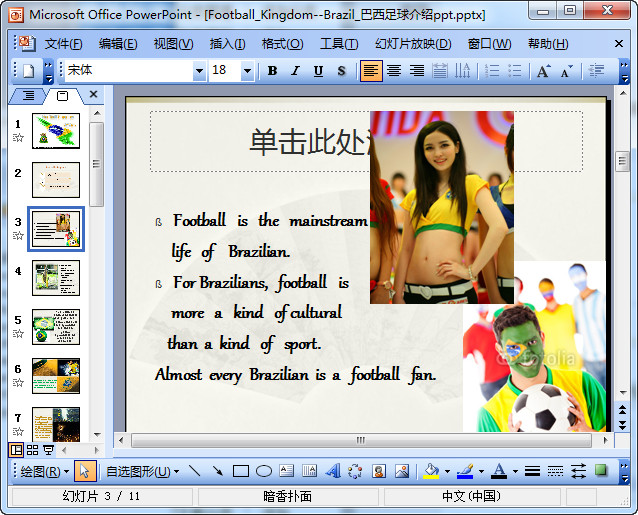Viewport: 638px width, 515px height.
Task: Open 视图(V) menu
Action: (x=173, y=44)
